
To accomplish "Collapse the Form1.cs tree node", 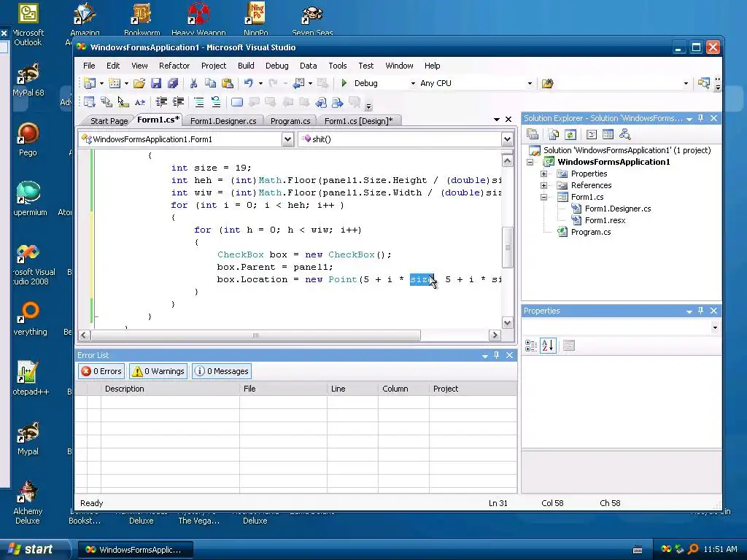I will pyautogui.click(x=543, y=197).
